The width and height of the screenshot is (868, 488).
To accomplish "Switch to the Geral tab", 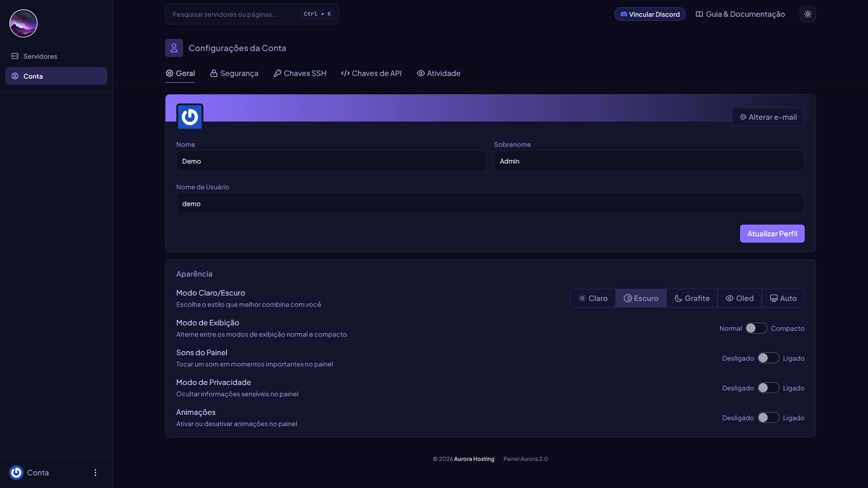I will [180, 74].
